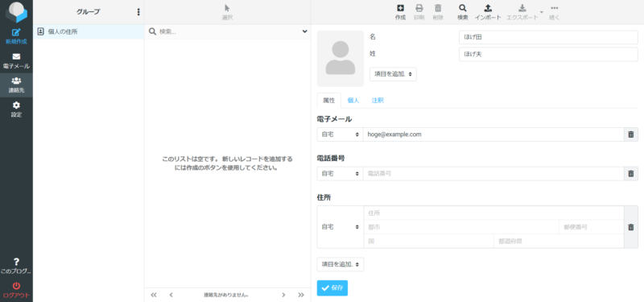Click the 続く more-actions icon
644x302 pixels.
[x=555, y=12]
